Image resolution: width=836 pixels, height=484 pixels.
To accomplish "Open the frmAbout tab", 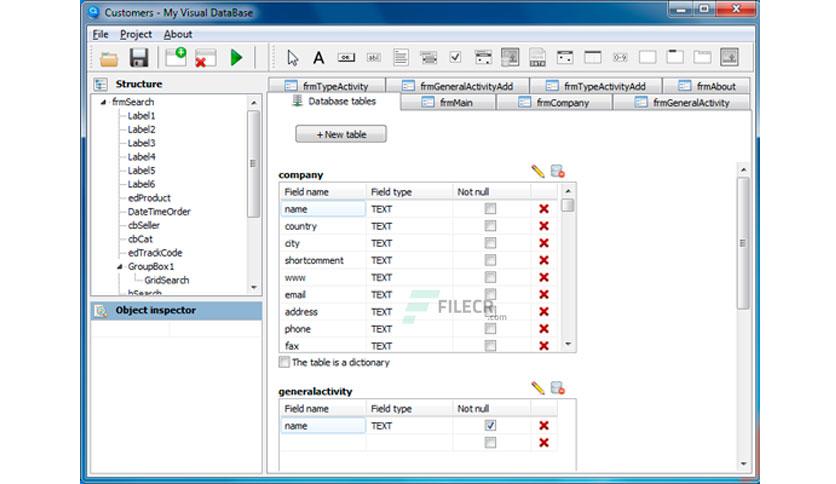I will [707, 86].
